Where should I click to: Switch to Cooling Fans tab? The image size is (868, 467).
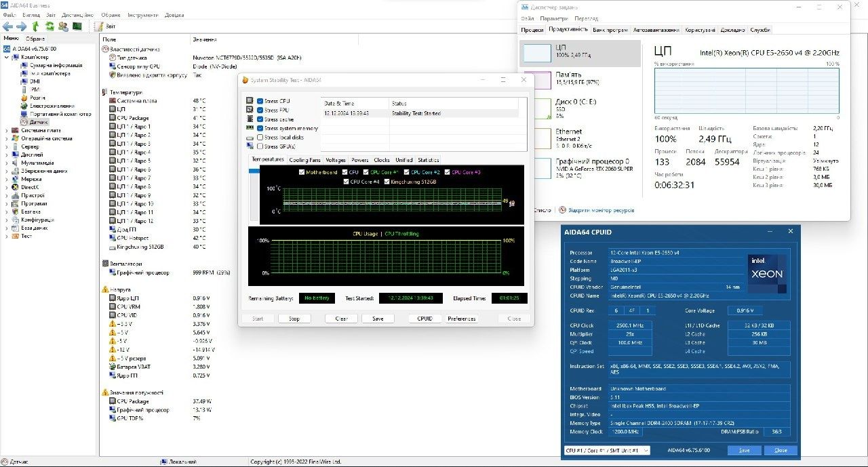pyautogui.click(x=304, y=160)
